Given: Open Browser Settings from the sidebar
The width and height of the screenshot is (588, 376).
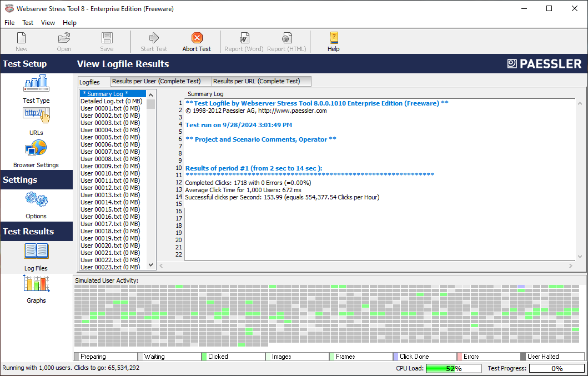Looking at the screenshot, I should (x=36, y=153).
